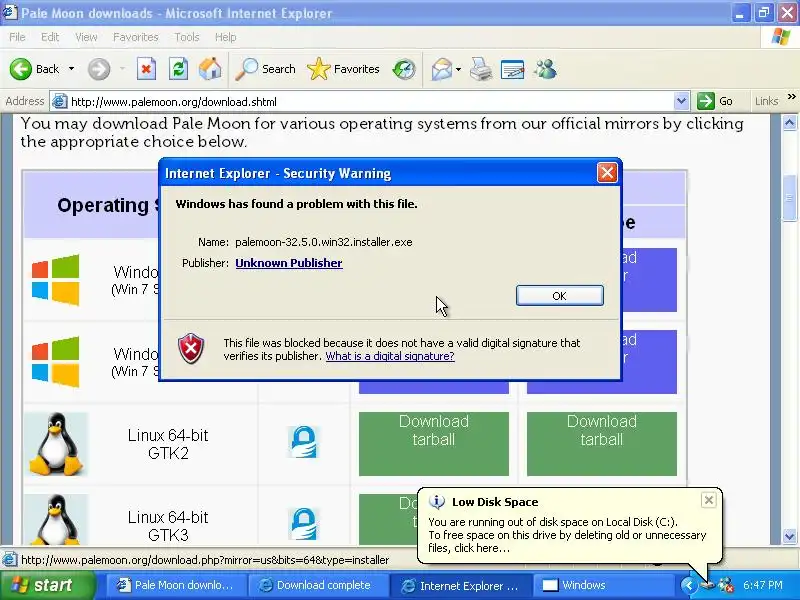
Task: Open the Search magnifier toolbar button
Action: tap(265, 69)
